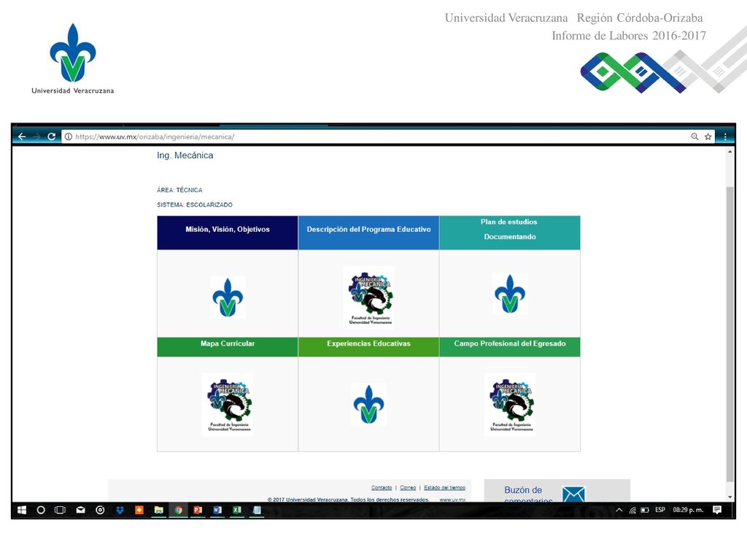Image resolution: width=747 pixels, height=560 pixels.
Task: Open the Mail app in taskbar
Action: click(80, 510)
